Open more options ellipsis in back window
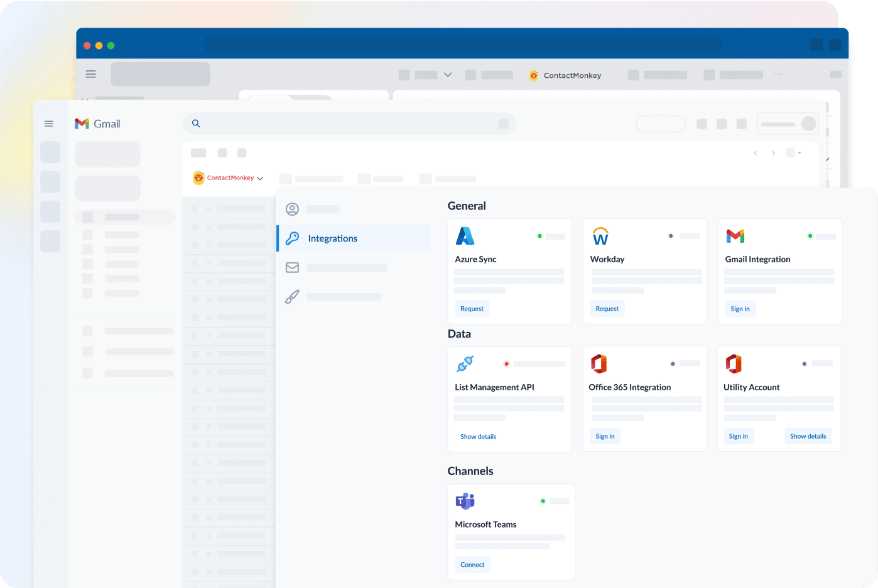This screenshot has height=588, width=878. pos(778,75)
